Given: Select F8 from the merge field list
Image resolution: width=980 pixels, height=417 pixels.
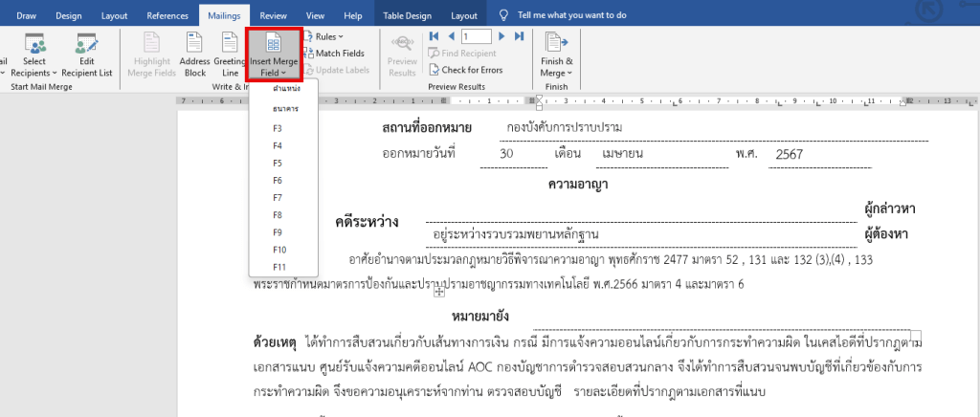Looking at the screenshot, I should [278, 214].
